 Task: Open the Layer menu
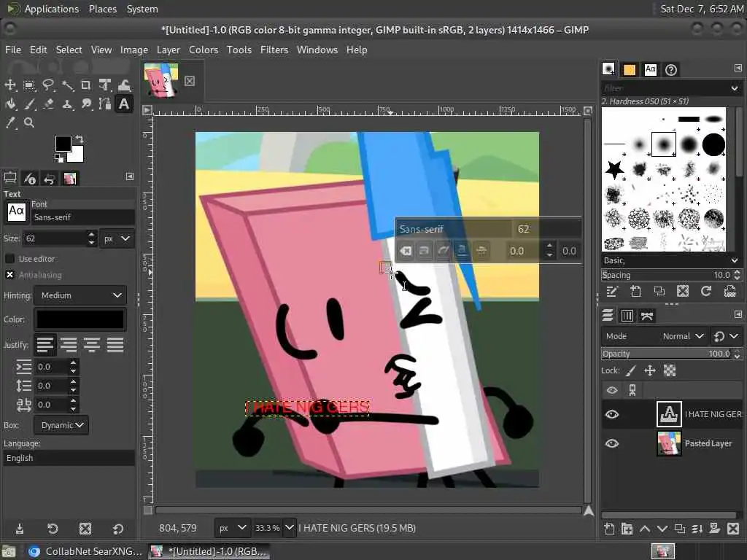[169, 50]
